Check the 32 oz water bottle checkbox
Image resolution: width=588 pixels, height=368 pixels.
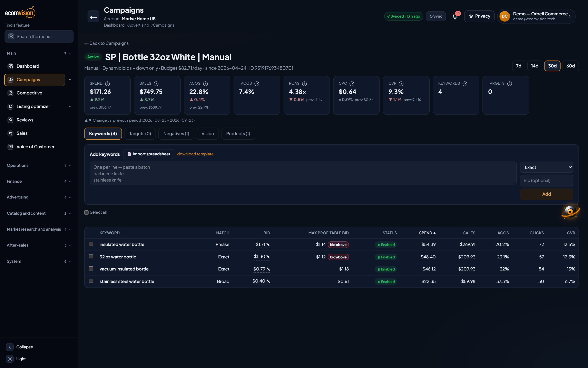click(x=91, y=256)
